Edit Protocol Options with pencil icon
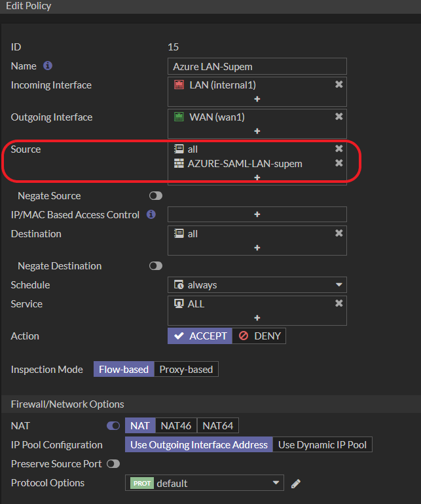The width and height of the screenshot is (421, 504). coord(296,484)
